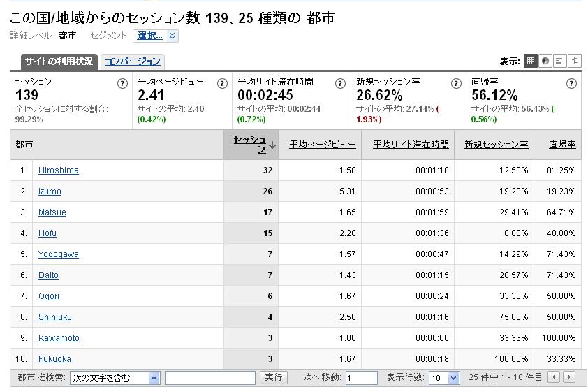
Task: Open the Hiroshima city link
Action: 59,170
